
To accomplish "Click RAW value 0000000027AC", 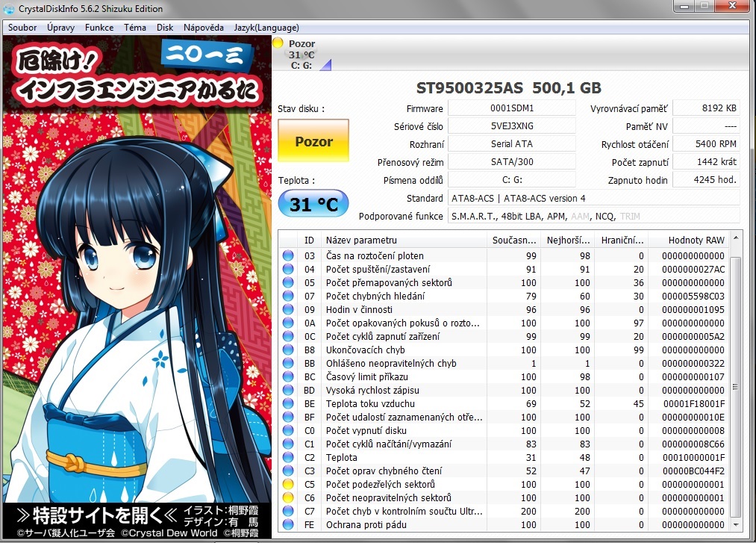I will click(x=693, y=270).
